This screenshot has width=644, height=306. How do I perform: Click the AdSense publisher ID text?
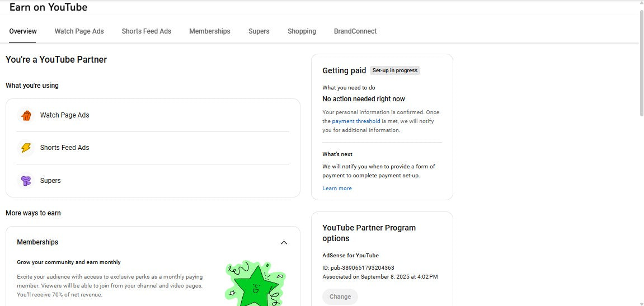(x=358, y=268)
